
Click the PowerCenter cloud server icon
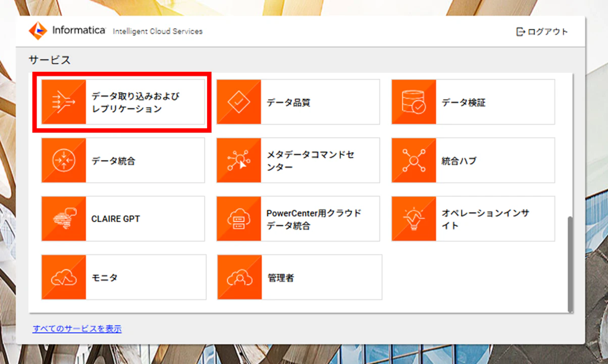pos(239,219)
